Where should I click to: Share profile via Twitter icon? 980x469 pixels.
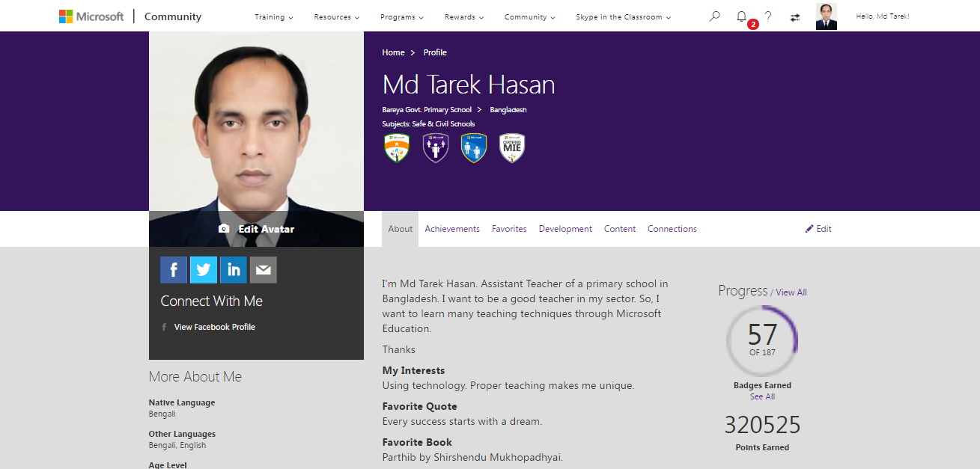tap(204, 270)
